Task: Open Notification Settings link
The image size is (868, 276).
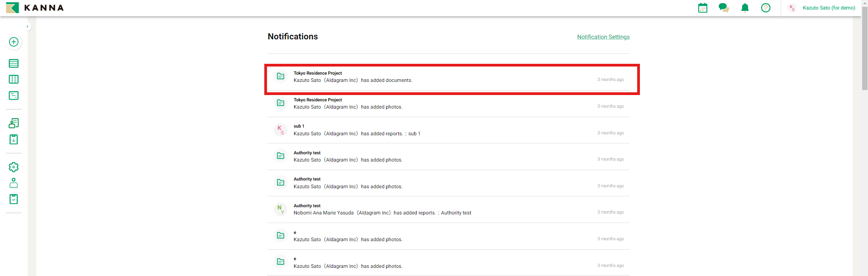Action: coord(603,37)
